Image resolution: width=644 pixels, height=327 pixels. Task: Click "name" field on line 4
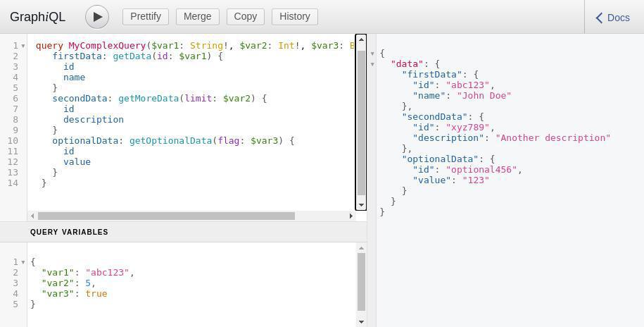[x=75, y=78]
